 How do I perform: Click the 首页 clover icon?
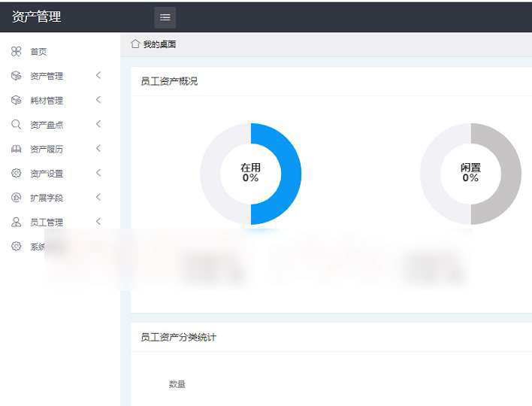[x=16, y=51]
